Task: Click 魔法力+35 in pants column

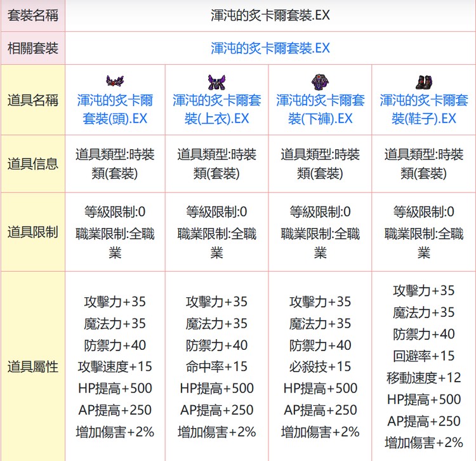Action: 321,323
